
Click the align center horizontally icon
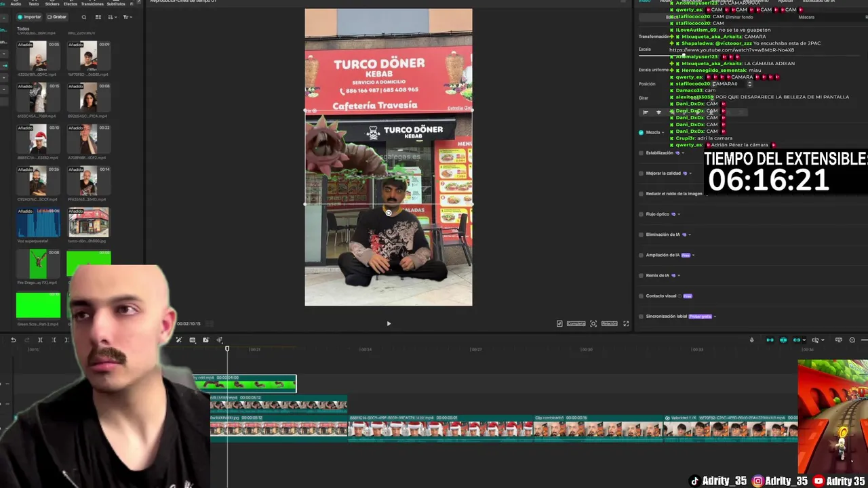coord(658,113)
